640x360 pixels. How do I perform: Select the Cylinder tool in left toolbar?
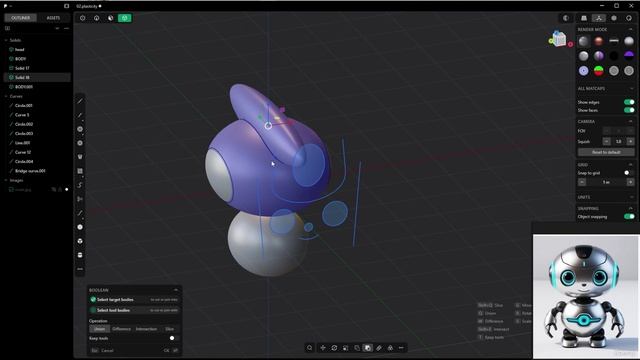[80, 255]
